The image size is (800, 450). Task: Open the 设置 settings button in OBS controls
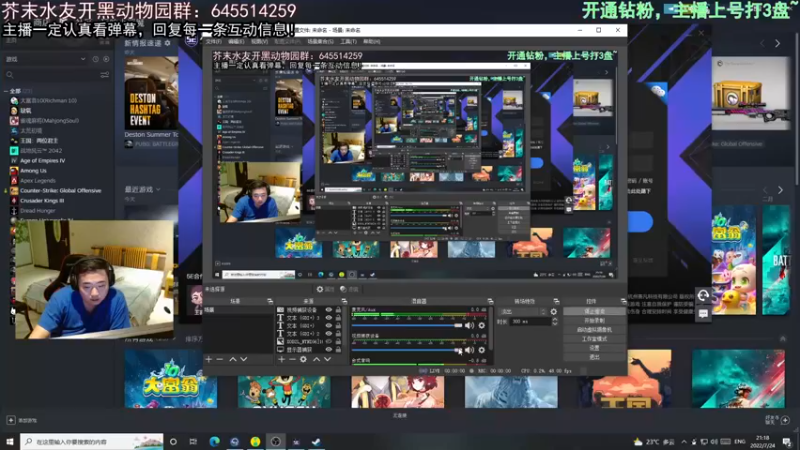click(x=594, y=348)
